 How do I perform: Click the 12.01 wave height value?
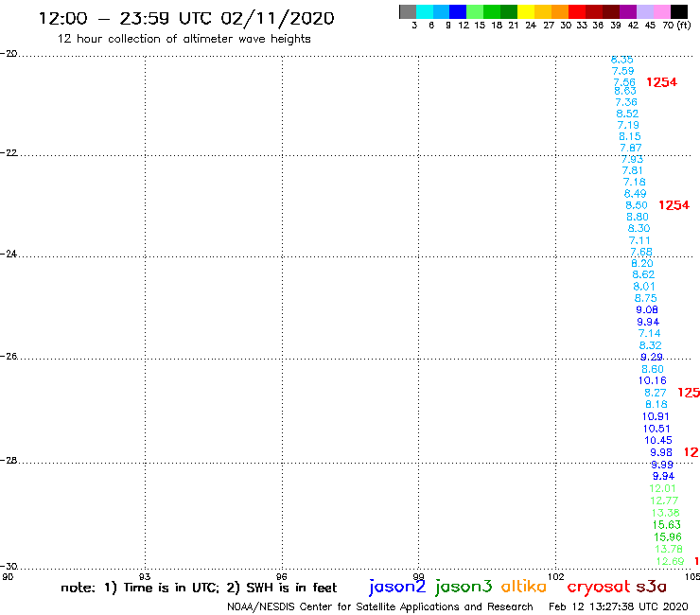(x=662, y=488)
